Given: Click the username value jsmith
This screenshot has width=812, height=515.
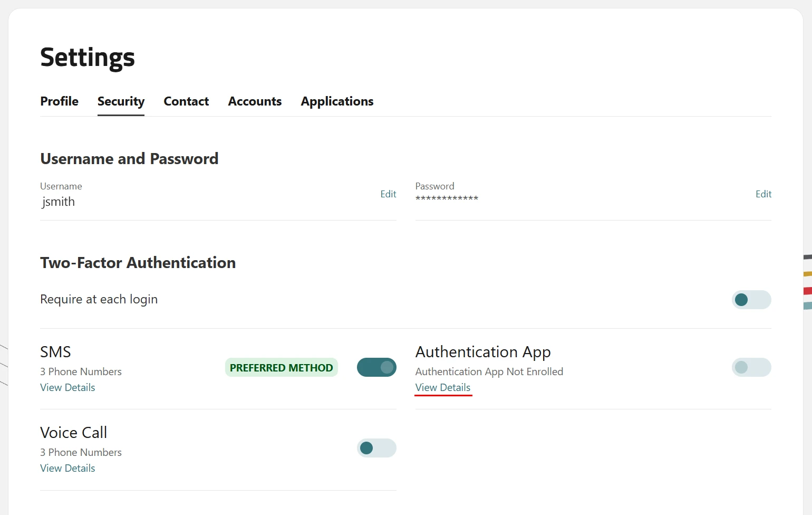Looking at the screenshot, I should coord(58,202).
